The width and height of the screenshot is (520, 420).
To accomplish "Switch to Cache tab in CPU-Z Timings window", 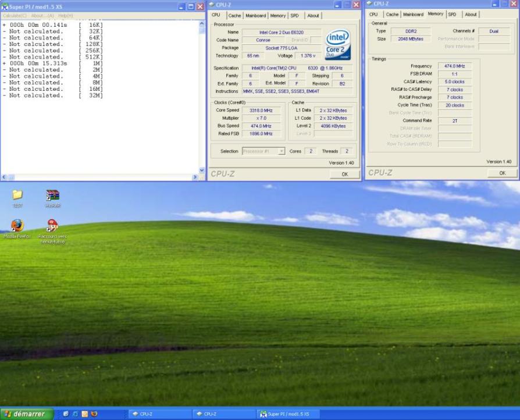I will point(392,15).
